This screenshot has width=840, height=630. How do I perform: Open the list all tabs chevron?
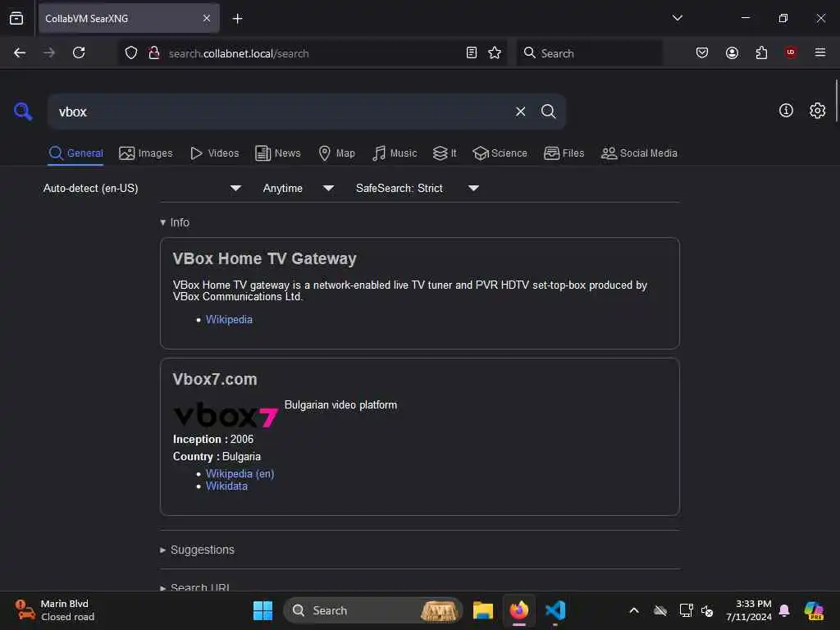[x=677, y=18]
